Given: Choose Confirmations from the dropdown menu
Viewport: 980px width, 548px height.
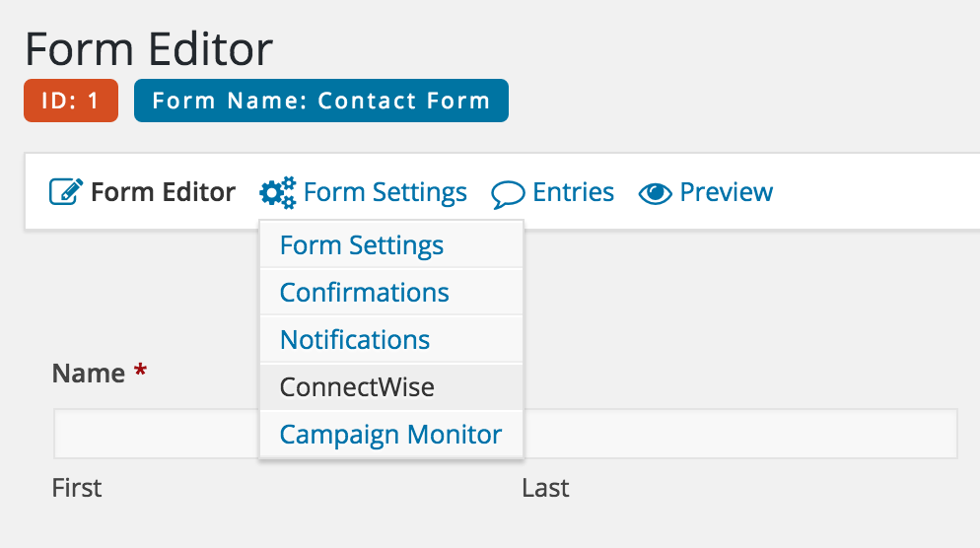Looking at the screenshot, I should pyautogui.click(x=391, y=292).
